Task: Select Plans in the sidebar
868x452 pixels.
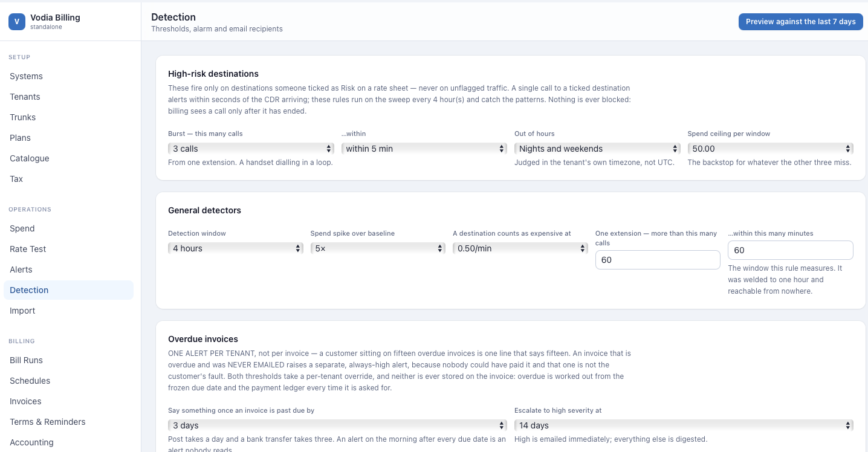Action: [x=68, y=138]
